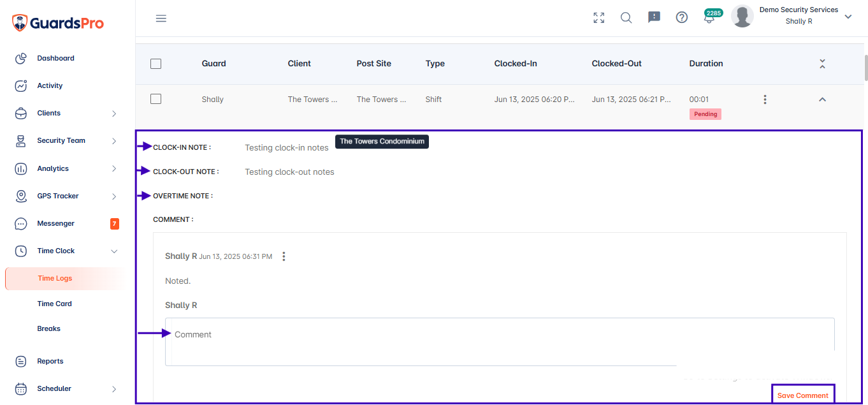Expand the Clients submenu chevron
868x405 pixels.
click(114, 114)
